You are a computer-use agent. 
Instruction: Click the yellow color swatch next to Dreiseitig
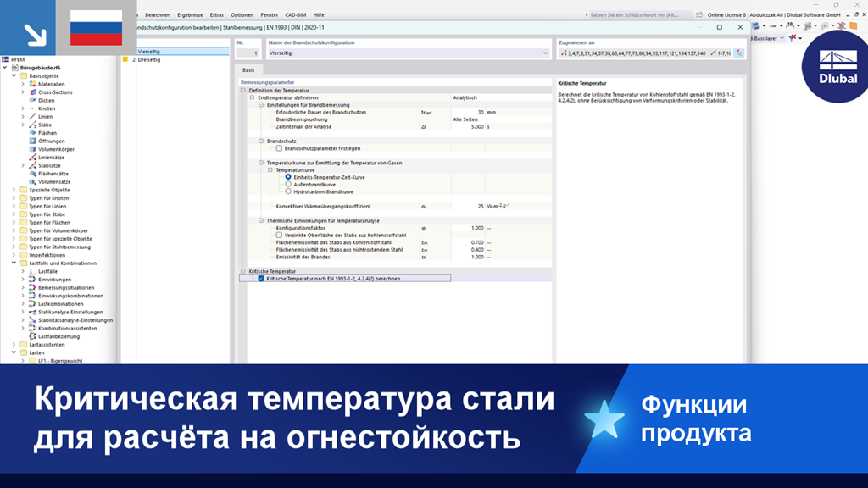click(x=125, y=59)
